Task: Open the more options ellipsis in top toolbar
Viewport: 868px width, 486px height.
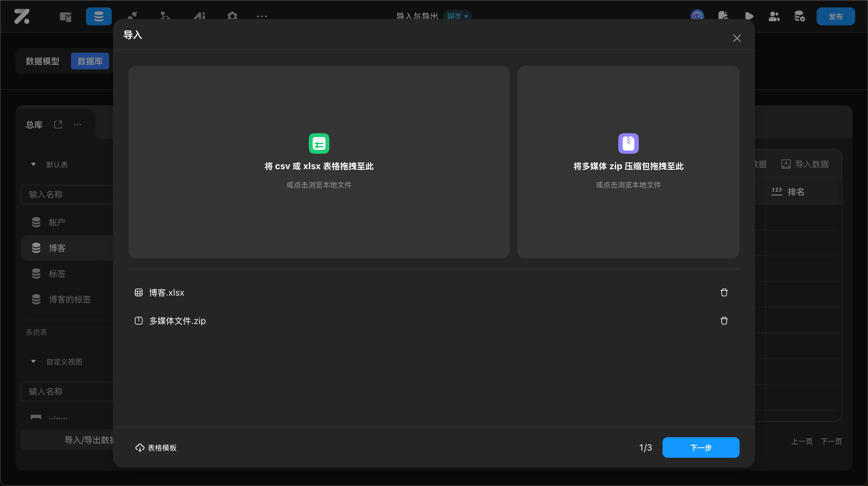Action: pos(262,16)
